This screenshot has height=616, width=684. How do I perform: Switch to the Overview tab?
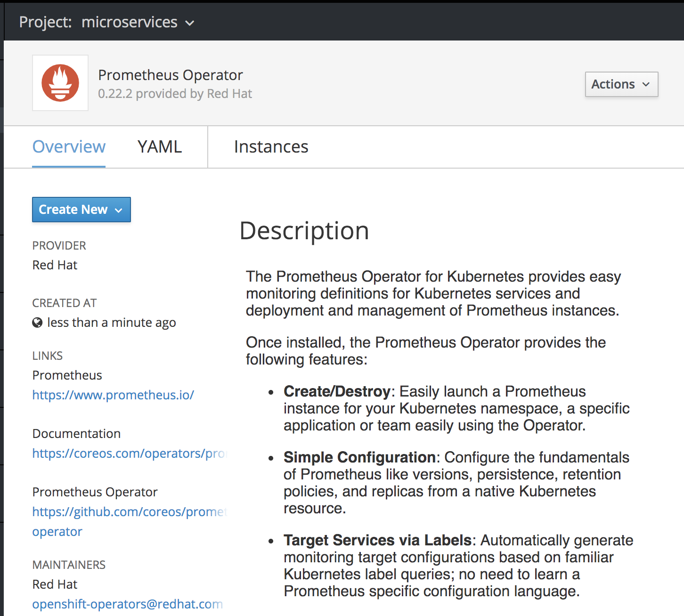click(69, 147)
